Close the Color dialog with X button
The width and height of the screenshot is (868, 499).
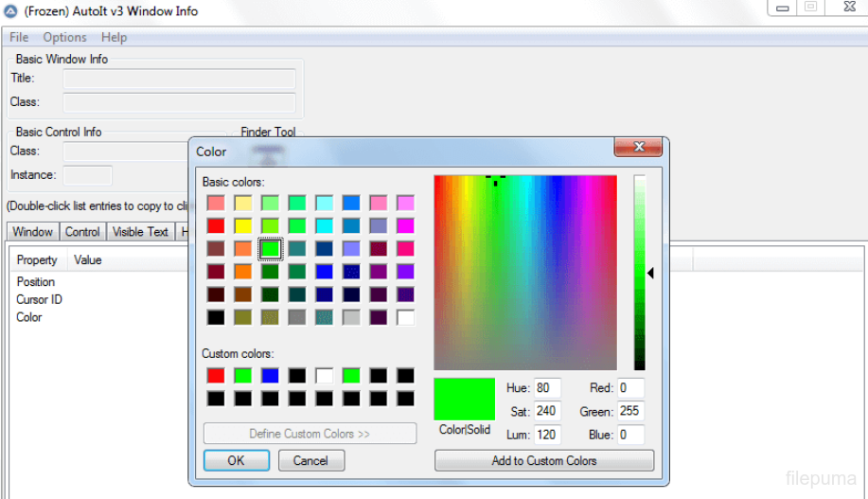637,148
